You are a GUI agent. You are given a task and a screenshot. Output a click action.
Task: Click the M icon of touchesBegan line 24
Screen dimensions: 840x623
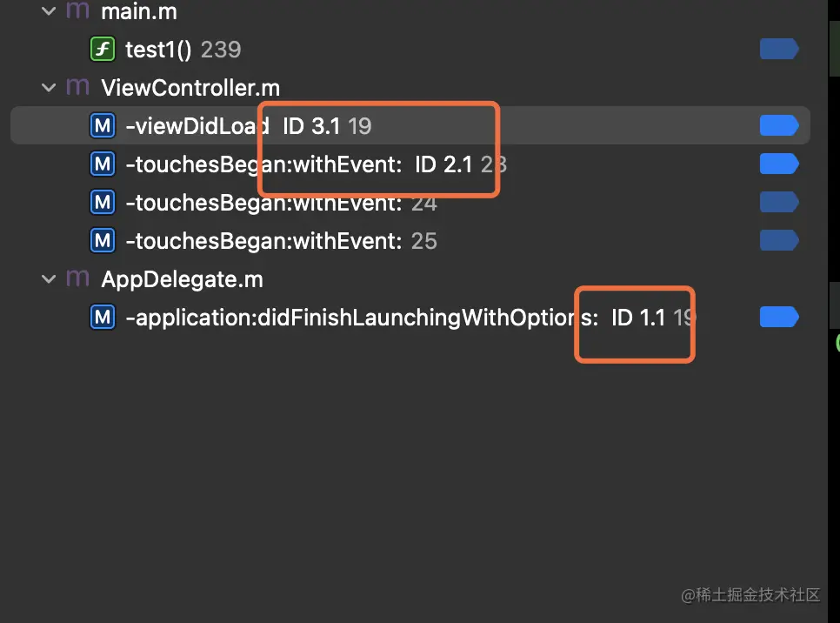tap(103, 203)
